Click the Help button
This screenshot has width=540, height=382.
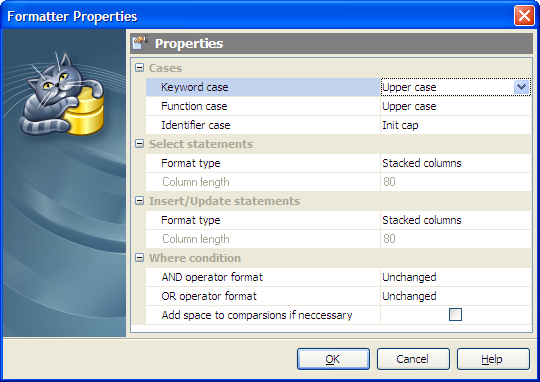(x=493, y=359)
